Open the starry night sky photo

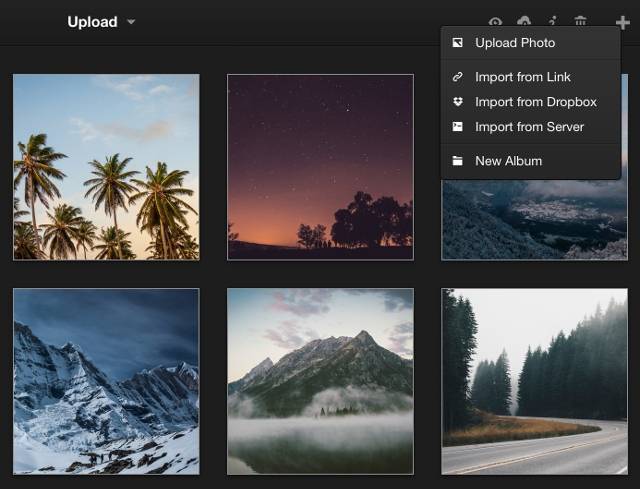[320, 167]
